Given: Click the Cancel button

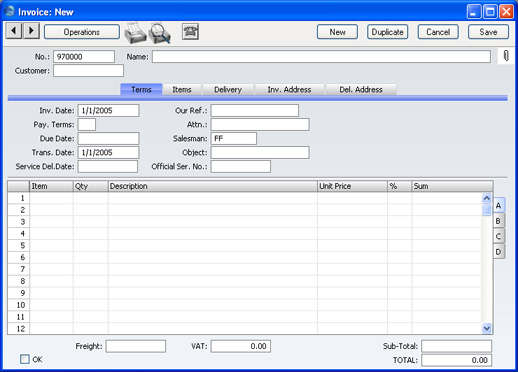Looking at the screenshot, I should pyautogui.click(x=438, y=32).
